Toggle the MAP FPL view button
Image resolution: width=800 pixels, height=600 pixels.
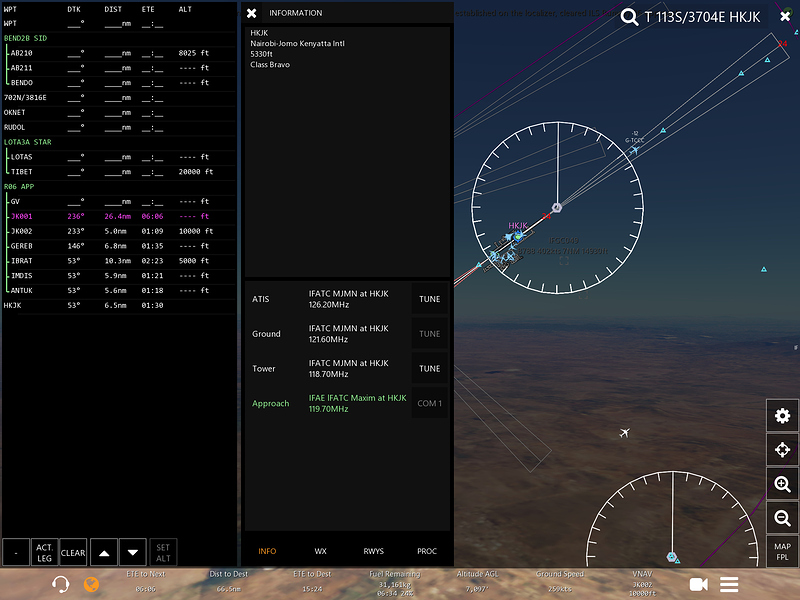click(x=782, y=552)
